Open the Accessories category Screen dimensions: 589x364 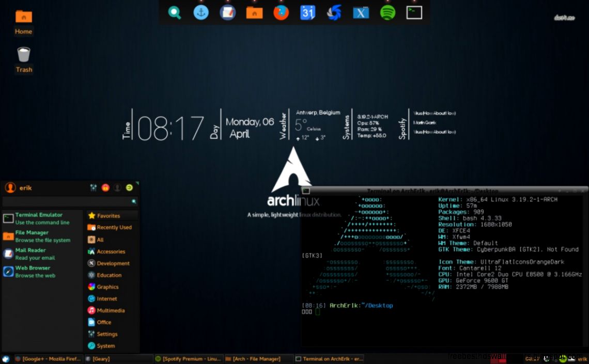tap(112, 251)
